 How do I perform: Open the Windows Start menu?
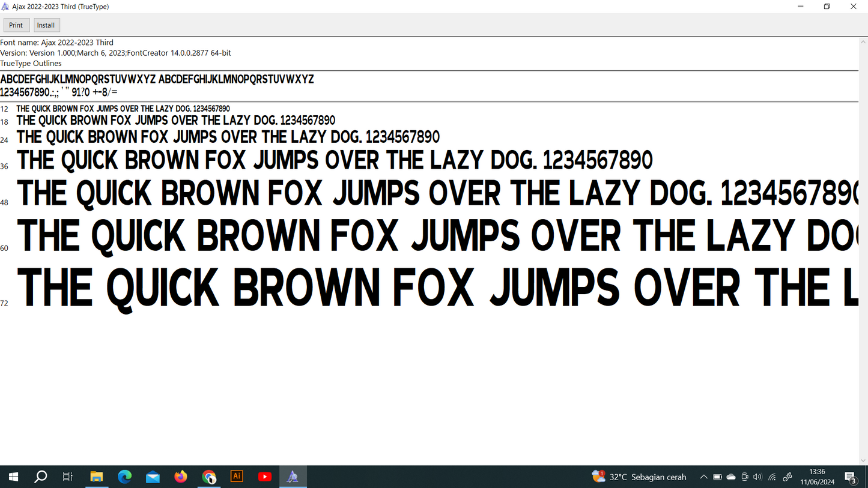click(x=13, y=477)
